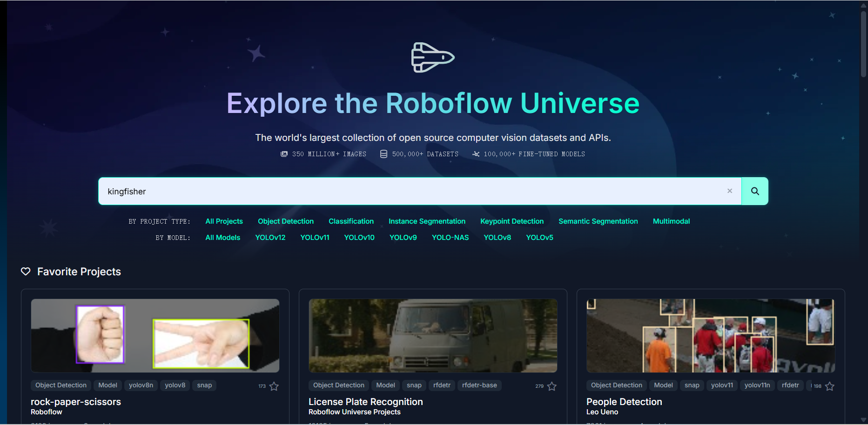The height and width of the screenshot is (425, 868).
Task: Click Object Detection tag on People Detection
Action: coord(617,385)
